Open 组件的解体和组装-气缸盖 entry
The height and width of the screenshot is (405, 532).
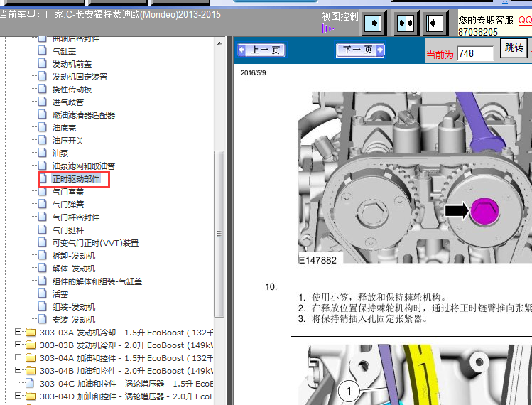tap(97, 281)
